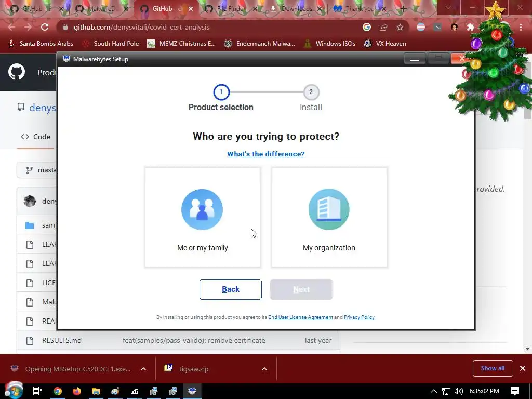The width and height of the screenshot is (532, 399).
Task: Click the disabled Next button
Action: click(x=301, y=289)
